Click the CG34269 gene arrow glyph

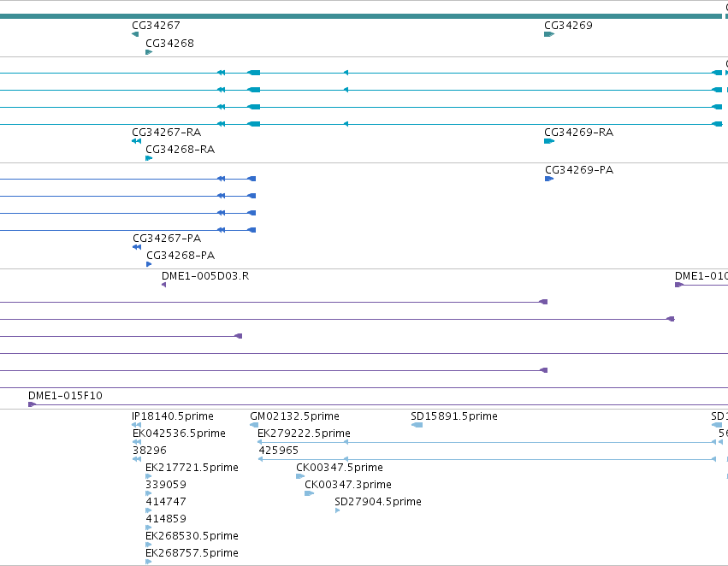click(549, 34)
